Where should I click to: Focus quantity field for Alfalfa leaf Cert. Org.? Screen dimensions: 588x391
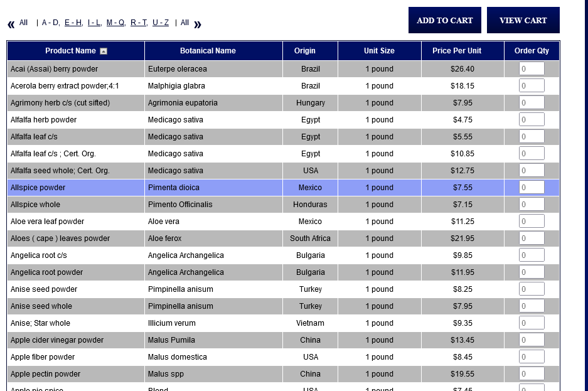pyautogui.click(x=532, y=153)
